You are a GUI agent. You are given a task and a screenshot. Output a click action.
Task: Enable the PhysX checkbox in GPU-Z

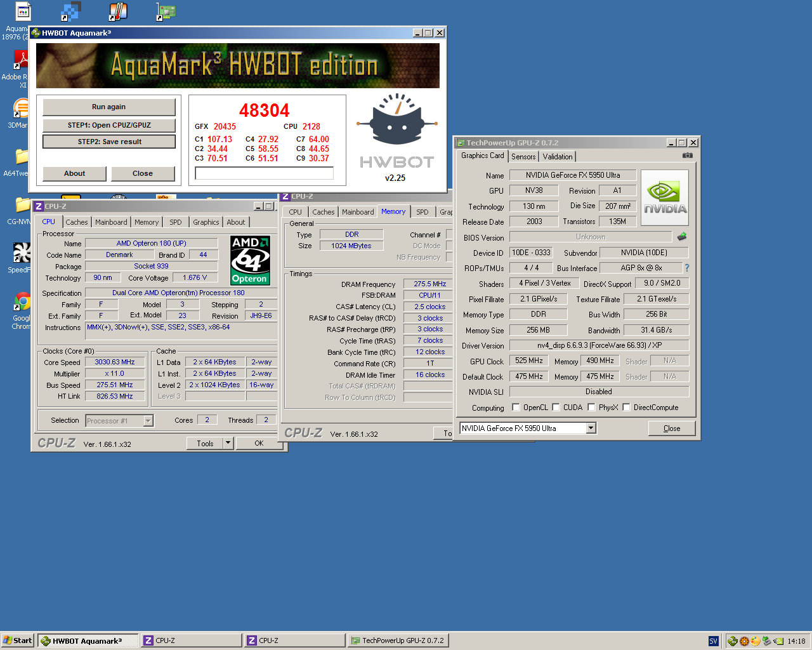591,408
